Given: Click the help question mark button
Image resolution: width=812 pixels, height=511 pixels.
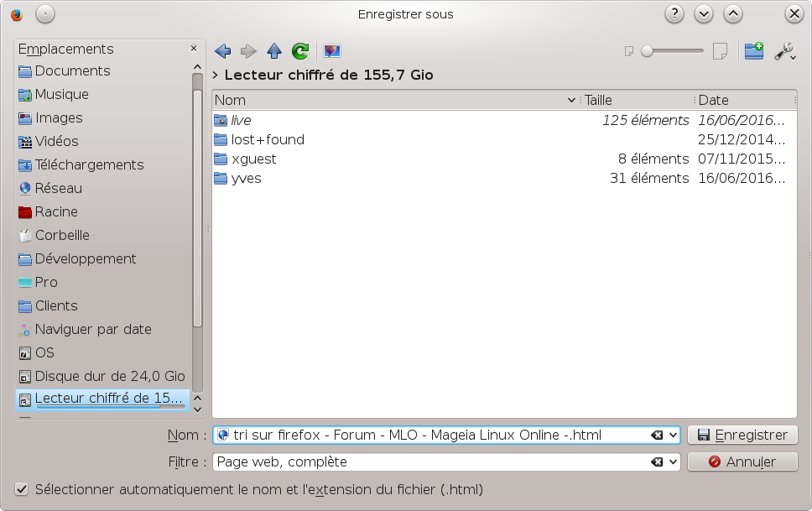Looking at the screenshot, I should (x=674, y=14).
